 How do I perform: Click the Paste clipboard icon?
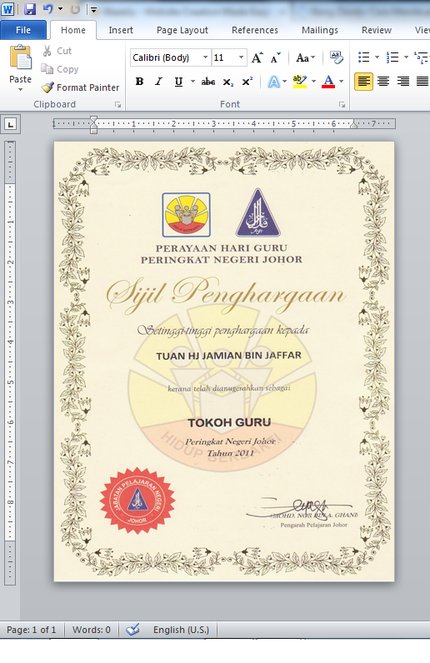[20, 57]
